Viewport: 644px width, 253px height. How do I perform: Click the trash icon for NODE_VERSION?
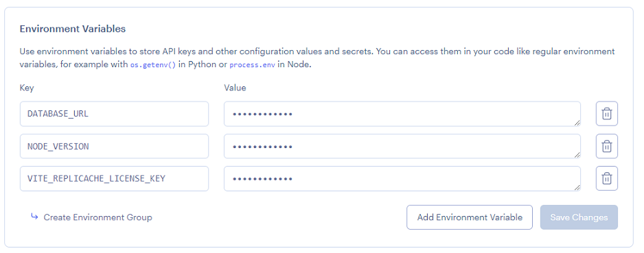click(x=607, y=146)
